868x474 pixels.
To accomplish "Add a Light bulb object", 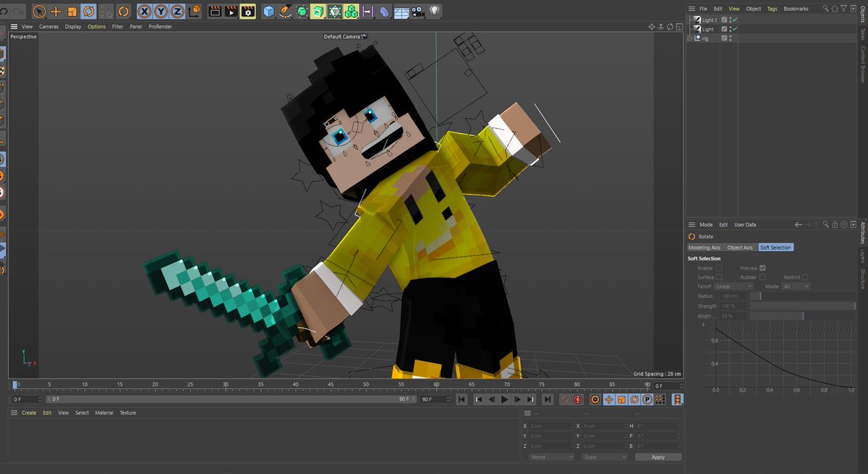I will click(435, 12).
